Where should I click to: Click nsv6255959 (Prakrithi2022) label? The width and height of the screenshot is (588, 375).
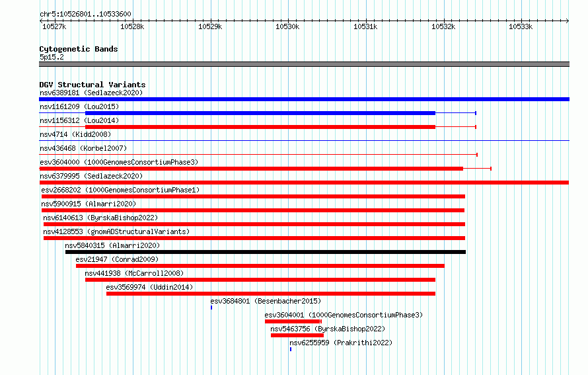[x=341, y=343]
